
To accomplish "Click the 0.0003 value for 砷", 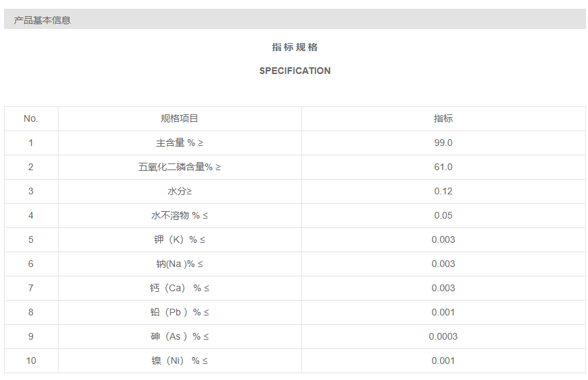I will [443, 336].
